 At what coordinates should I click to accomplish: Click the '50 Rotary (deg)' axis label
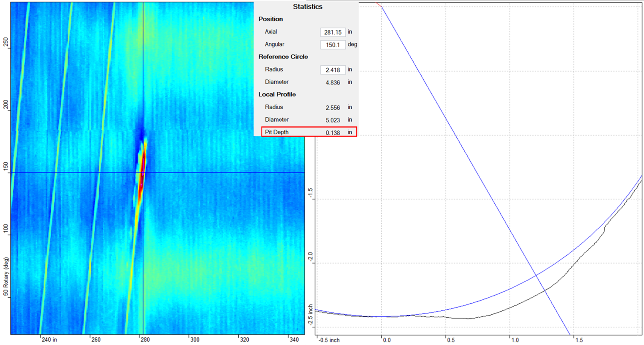coord(6,277)
